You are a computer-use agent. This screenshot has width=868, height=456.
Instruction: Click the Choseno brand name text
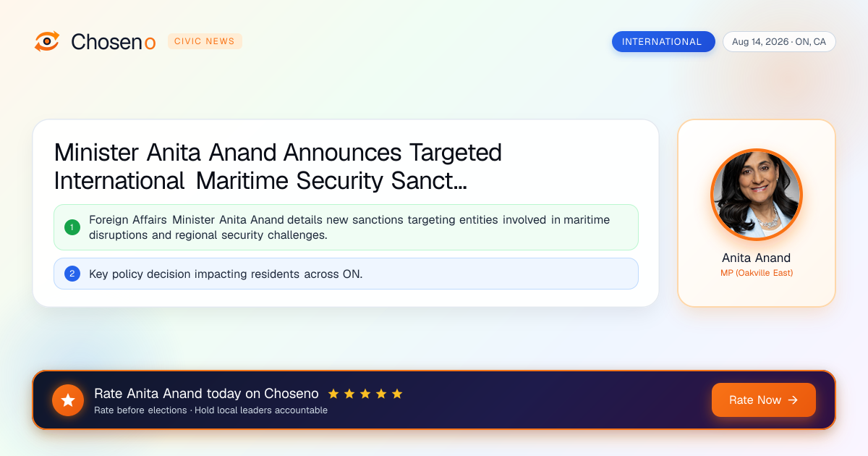[x=114, y=42]
